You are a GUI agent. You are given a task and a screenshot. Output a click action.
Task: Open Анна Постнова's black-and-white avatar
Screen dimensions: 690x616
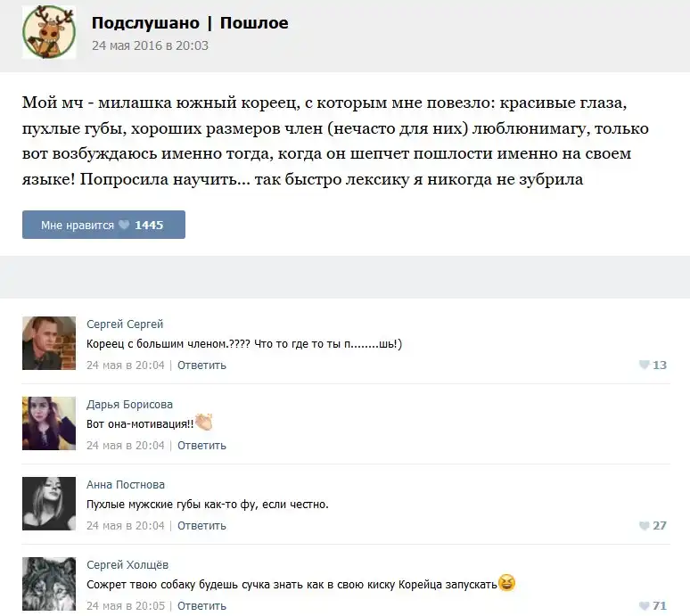[49, 504]
